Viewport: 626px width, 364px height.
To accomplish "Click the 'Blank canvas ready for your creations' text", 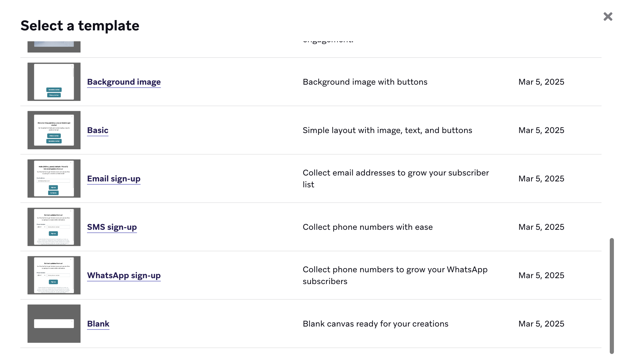I will pyautogui.click(x=375, y=324).
